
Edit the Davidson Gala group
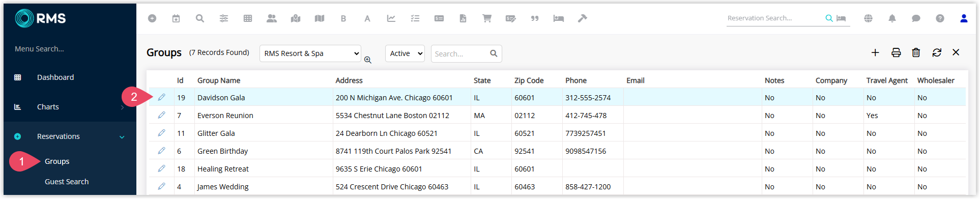click(161, 97)
